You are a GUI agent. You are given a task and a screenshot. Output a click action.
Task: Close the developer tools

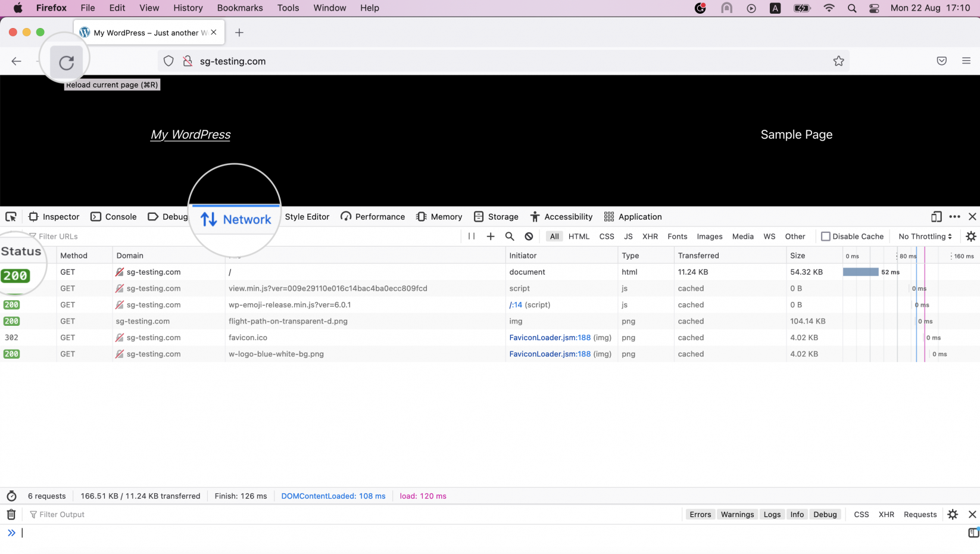click(972, 217)
